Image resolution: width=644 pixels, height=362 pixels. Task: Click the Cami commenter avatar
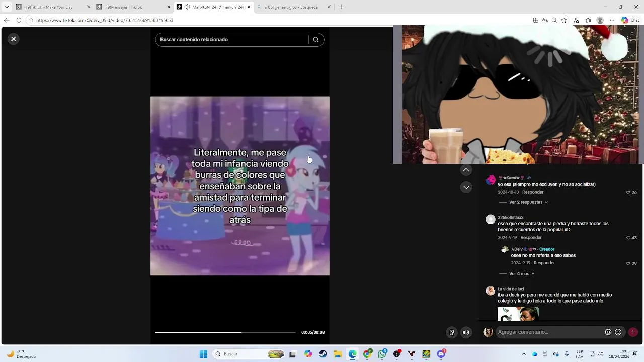[x=491, y=180]
